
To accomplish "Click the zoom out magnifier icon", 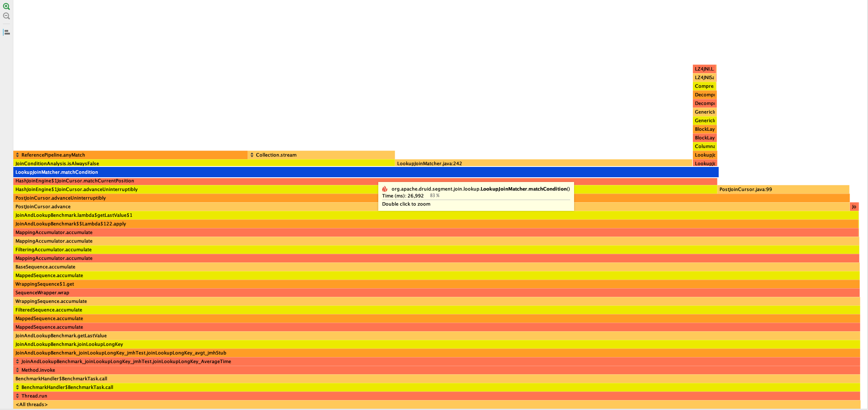I will (6, 16).
